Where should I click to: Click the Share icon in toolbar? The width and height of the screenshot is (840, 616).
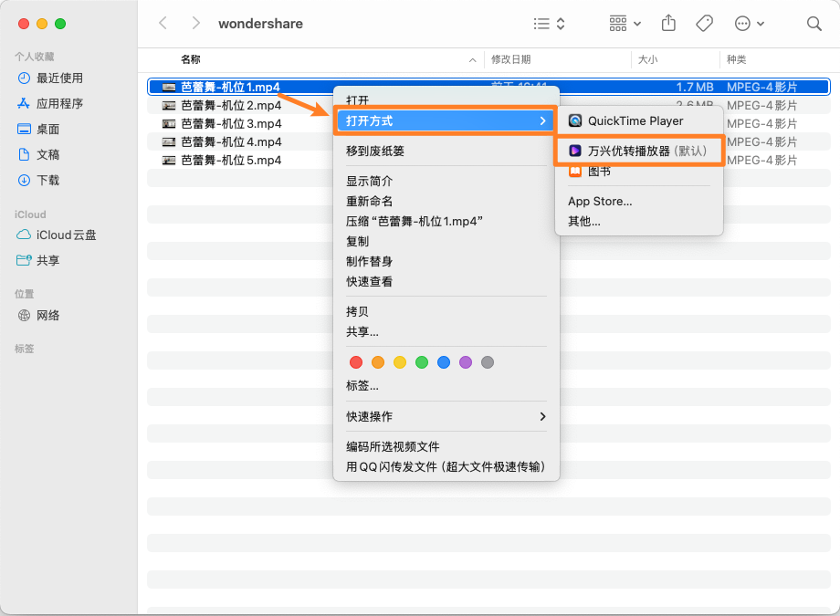[668, 24]
